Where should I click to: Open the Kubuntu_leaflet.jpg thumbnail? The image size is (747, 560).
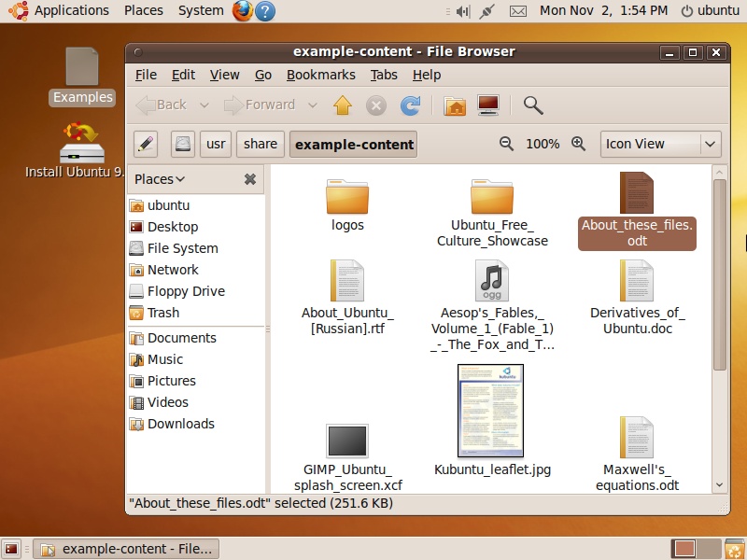coord(492,411)
